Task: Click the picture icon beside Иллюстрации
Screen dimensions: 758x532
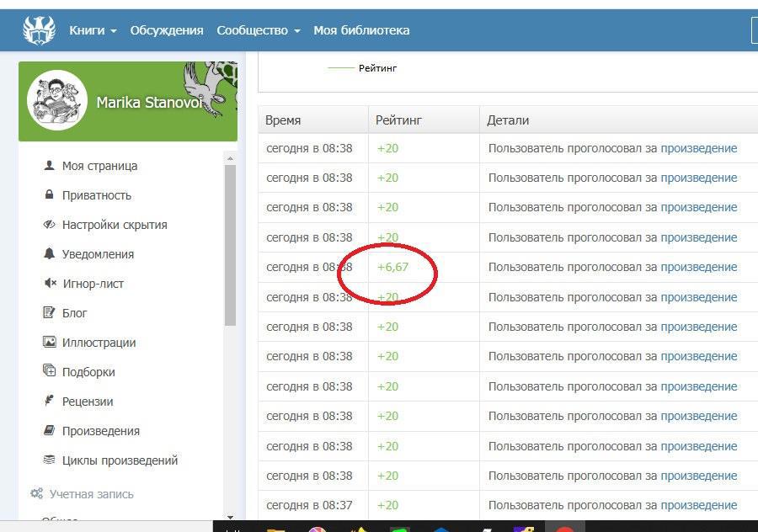Action: (x=49, y=343)
